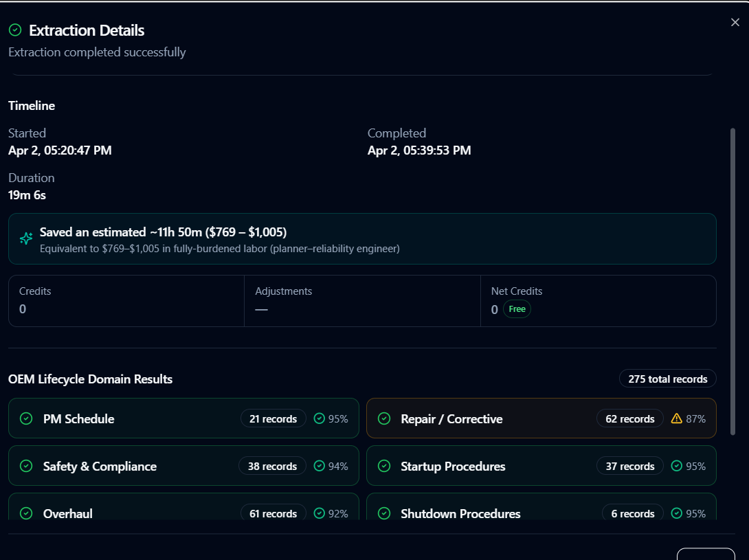Click the Credits cell label
Viewport: 749px width, 560px height.
click(35, 291)
